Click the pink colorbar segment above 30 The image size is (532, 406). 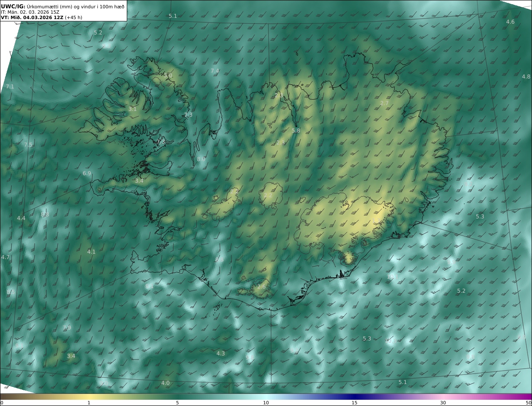443,396
